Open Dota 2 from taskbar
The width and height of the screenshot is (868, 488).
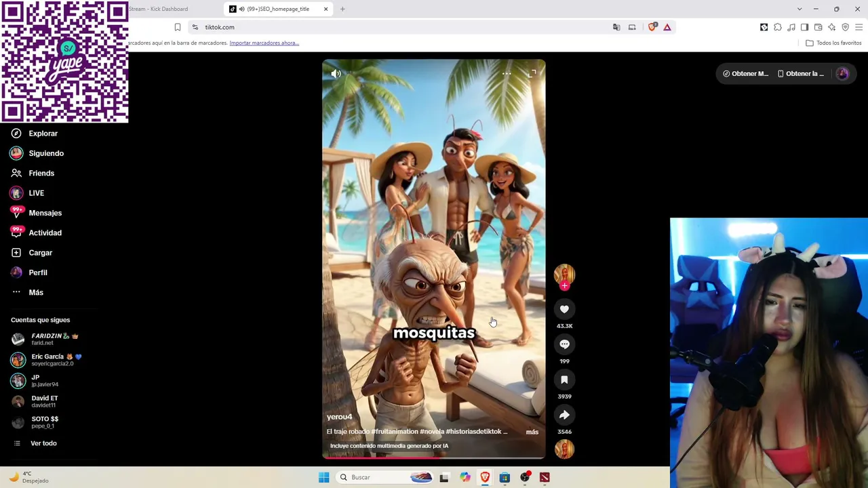545,477
